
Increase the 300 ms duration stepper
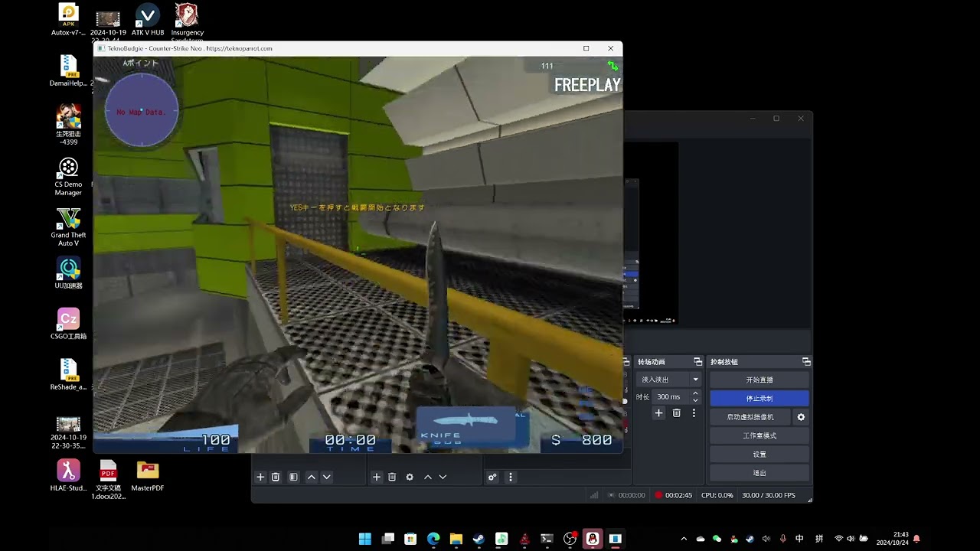695,393
